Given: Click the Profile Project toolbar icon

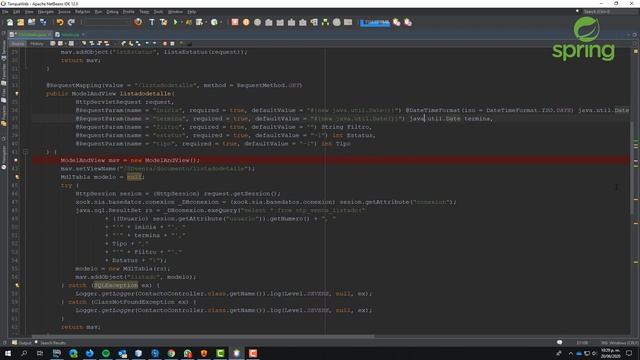Looking at the screenshot, I should pyautogui.click(x=214, y=22).
